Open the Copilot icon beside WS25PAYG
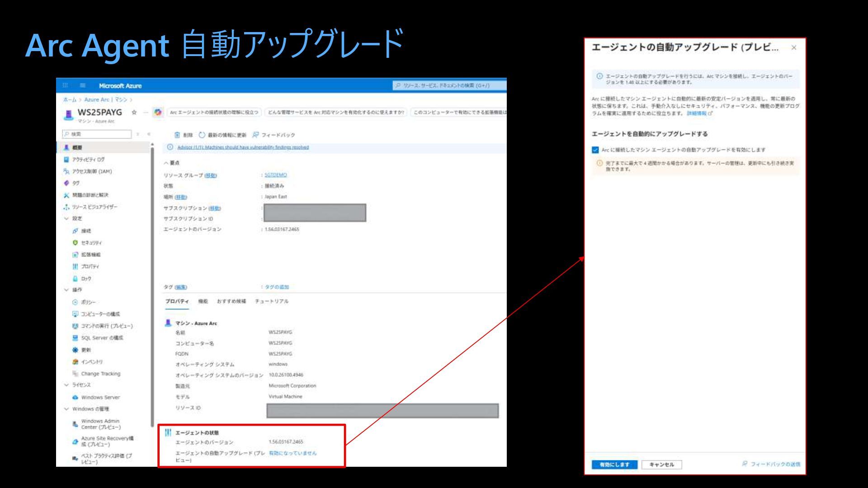The height and width of the screenshot is (488, 868). 158,112
